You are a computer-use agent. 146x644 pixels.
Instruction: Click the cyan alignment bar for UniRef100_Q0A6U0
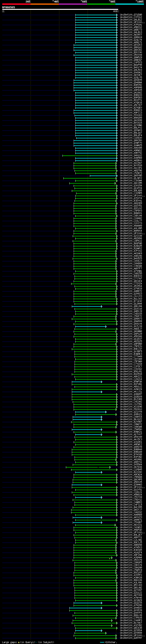86,608
